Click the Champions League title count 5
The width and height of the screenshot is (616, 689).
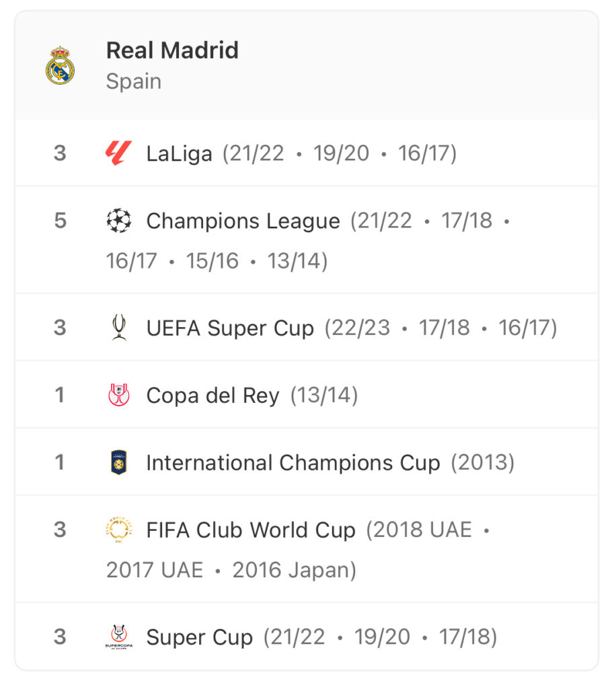tap(60, 220)
